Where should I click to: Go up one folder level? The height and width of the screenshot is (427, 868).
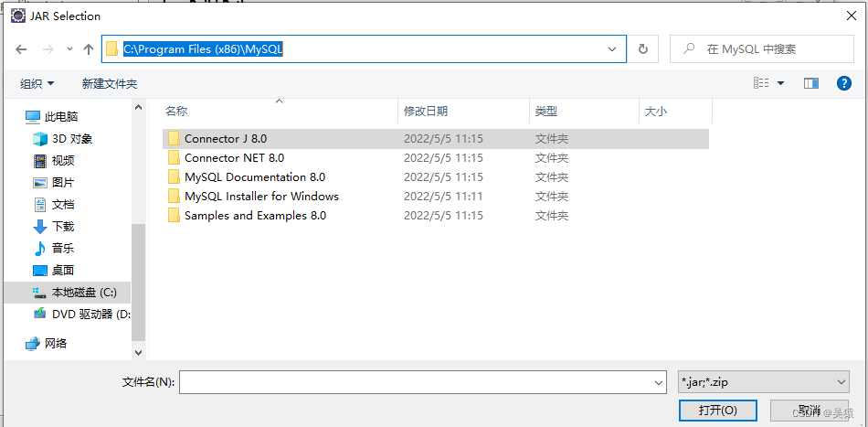pos(88,49)
